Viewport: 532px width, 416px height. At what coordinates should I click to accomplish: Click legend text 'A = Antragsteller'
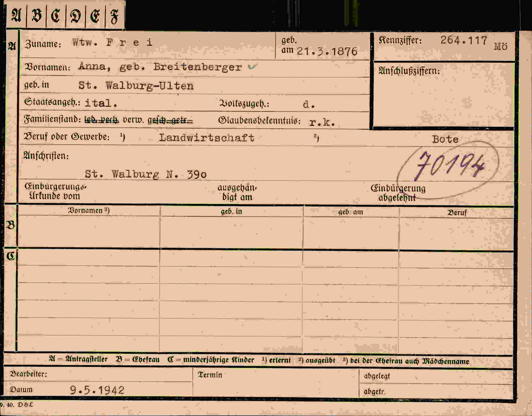click(x=78, y=359)
